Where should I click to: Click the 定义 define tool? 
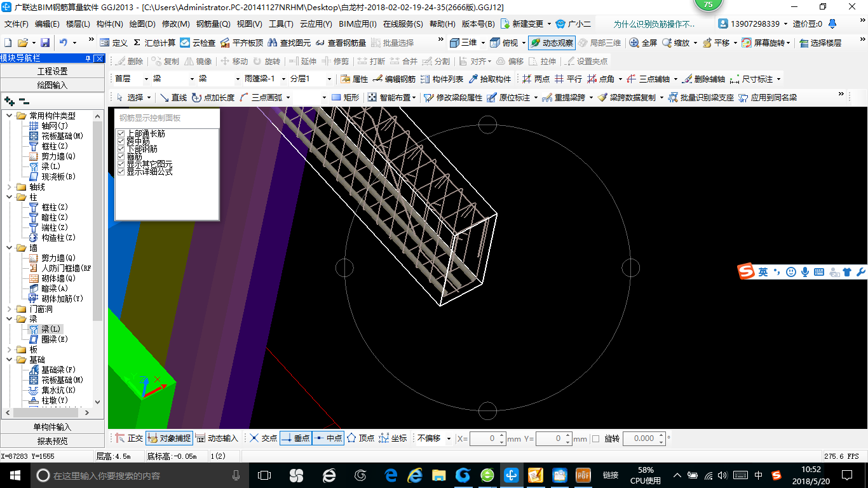click(113, 43)
